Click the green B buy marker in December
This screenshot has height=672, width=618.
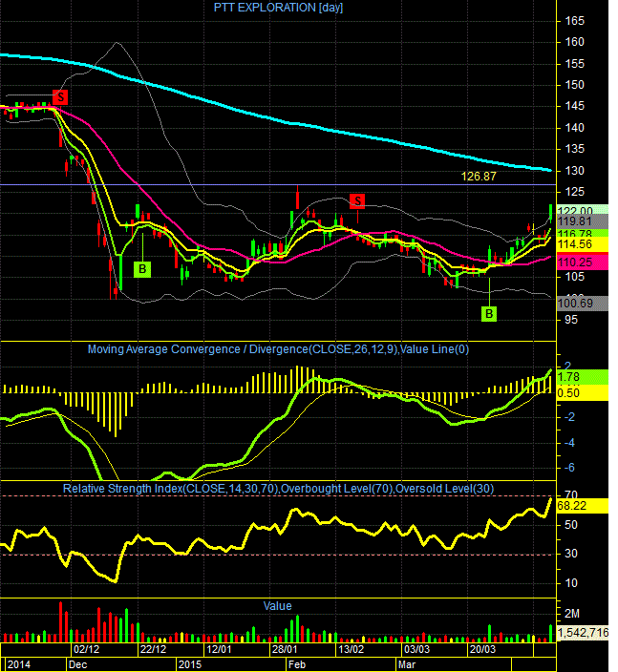pyautogui.click(x=142, y=269)
